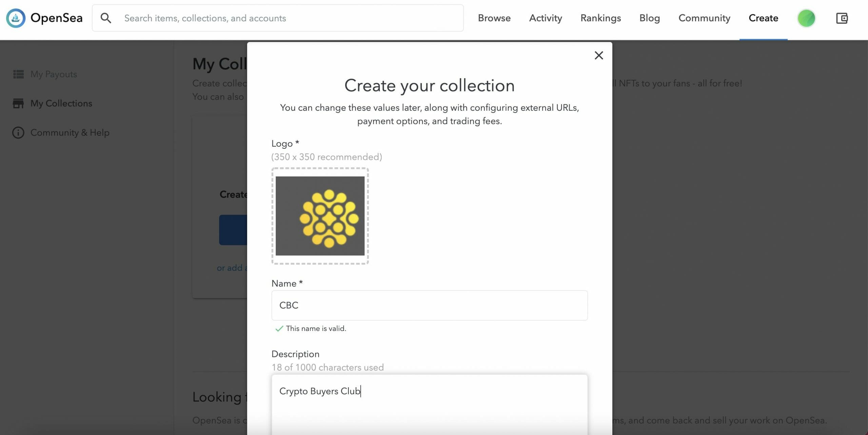Open the Community menu
The height and width of the screenshot is (435, 868).
[x=704, y=18]
